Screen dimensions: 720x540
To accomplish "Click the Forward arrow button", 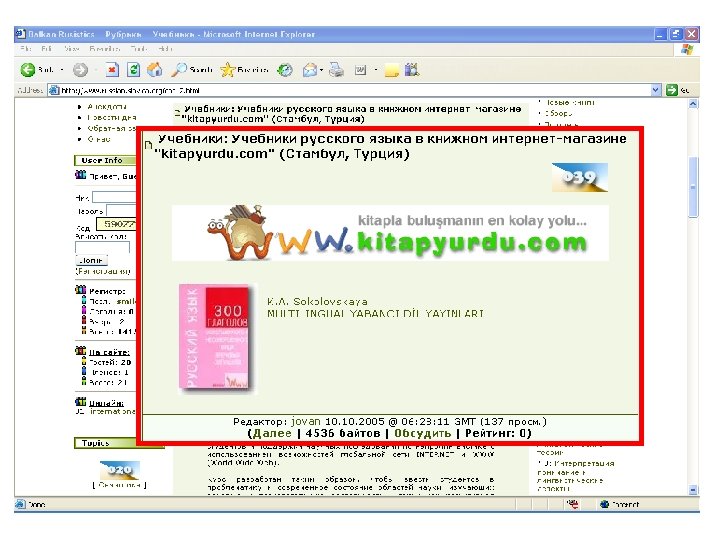I will tap(80, 70).
